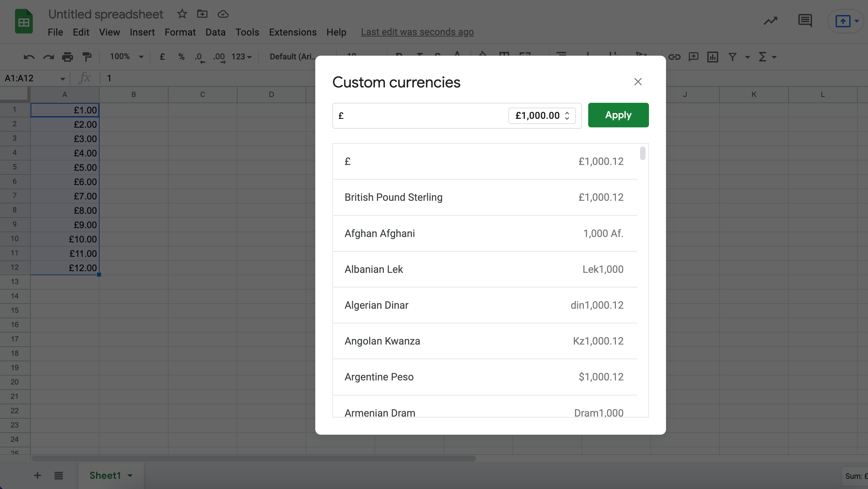The width and height of the screenshot is (868, 489).
Task: Open the Extensions menu
Action: [x=292, y=32]
